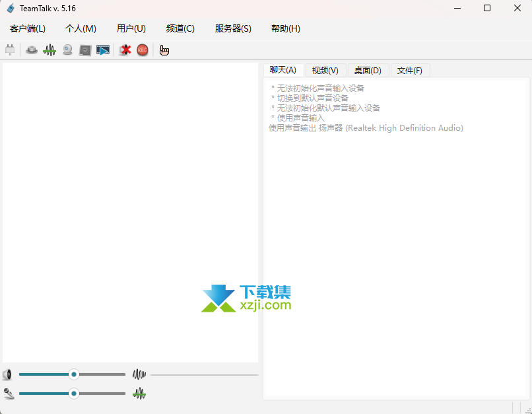Click the window resize grip in status bar
The height and width of the screenshot is (414, 532).
pos(527,409)
